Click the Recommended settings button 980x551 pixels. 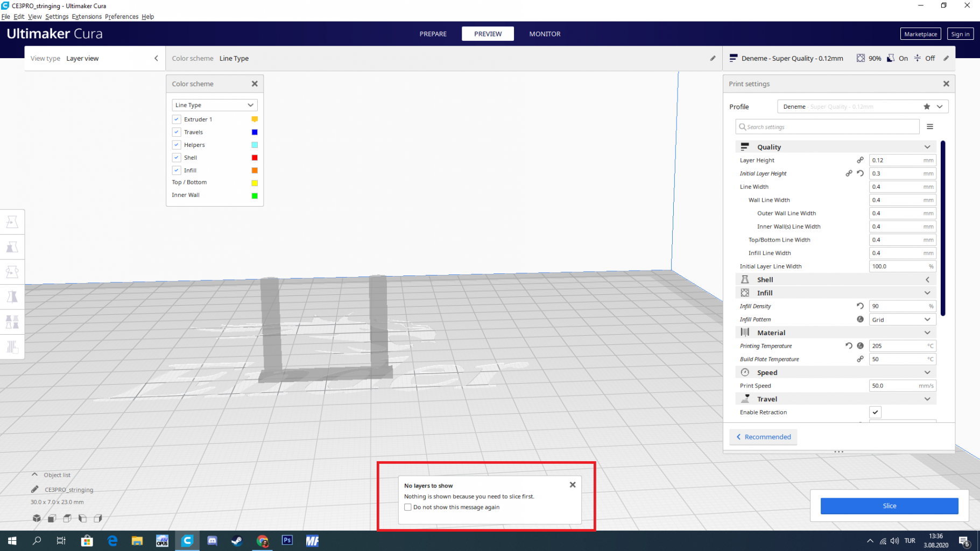click(x=763, y=437)
